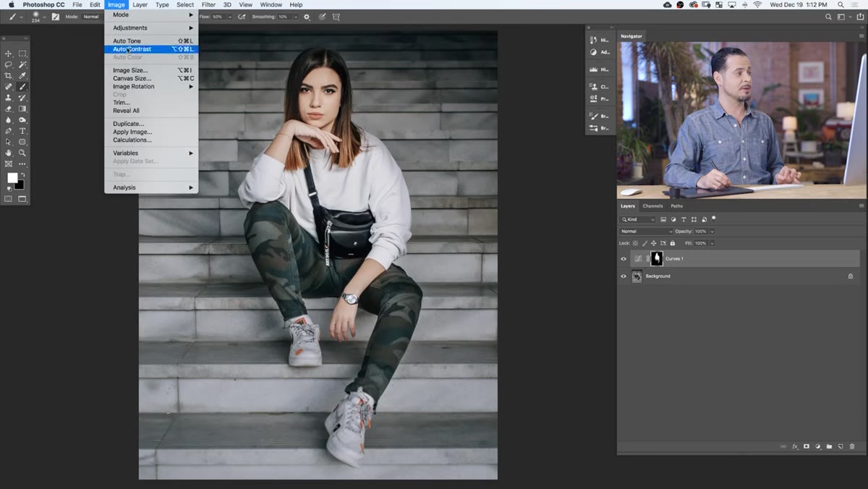Viewport: 868px width, 489px height.
Task: Open the layer blend mode Normal dropdown
Action: (646, 231)
